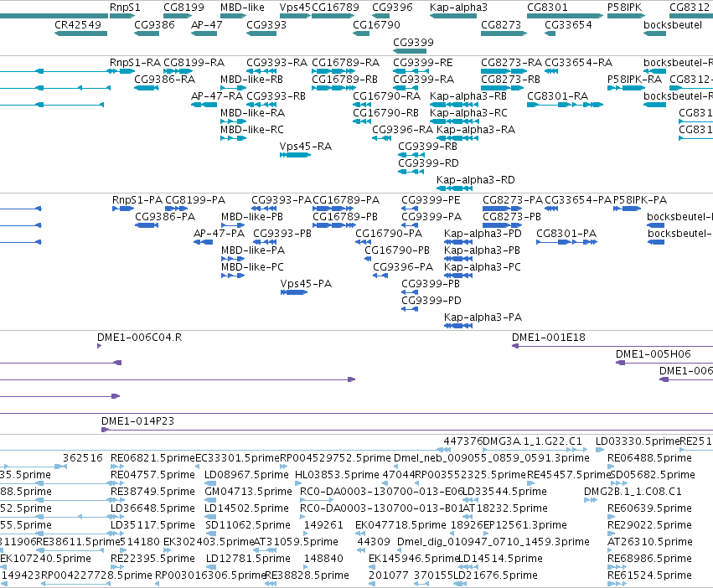Image resolution: width=713 pixels, height=588 pixels.
Task: Open the CG9386 gene label
Action: click(x=155, y=24)
